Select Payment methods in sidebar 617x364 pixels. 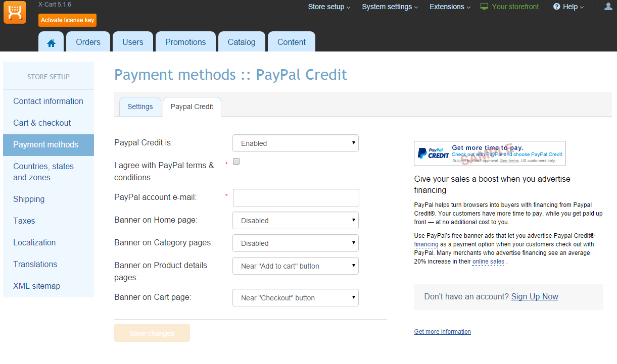[x=49, y=145]
